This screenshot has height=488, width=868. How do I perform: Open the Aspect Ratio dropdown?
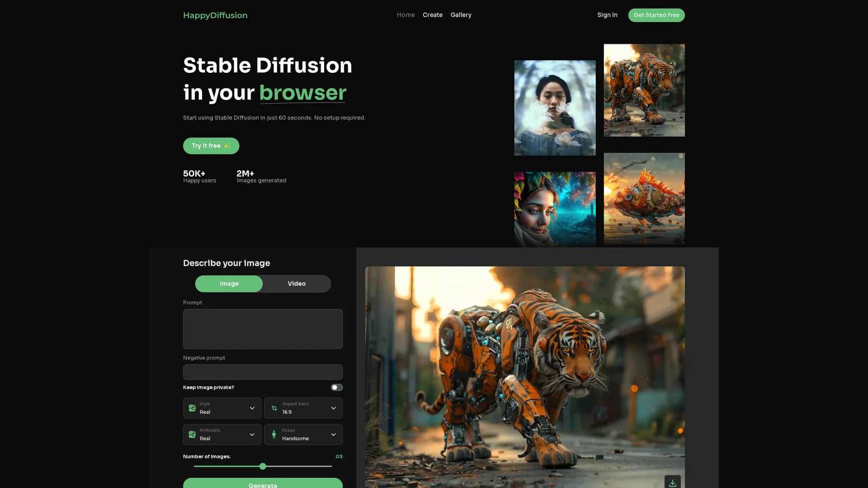coord(303,408)
